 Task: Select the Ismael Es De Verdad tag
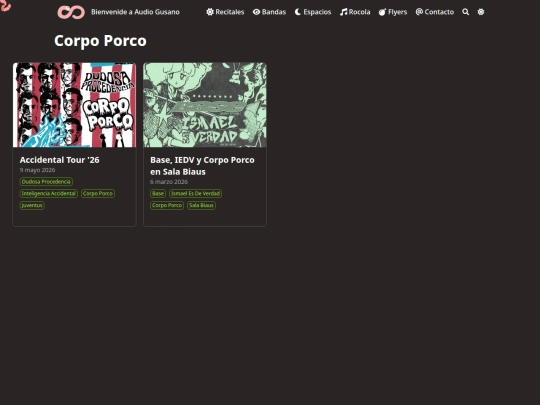(x=196, y=194)
